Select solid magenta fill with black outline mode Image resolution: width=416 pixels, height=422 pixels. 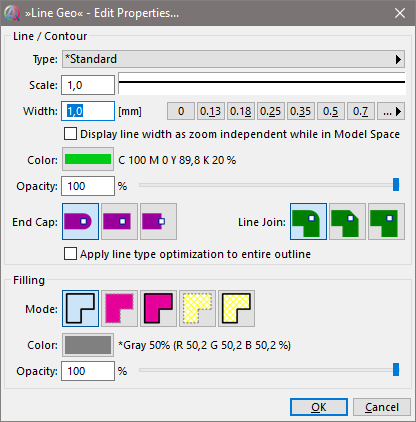158,308
